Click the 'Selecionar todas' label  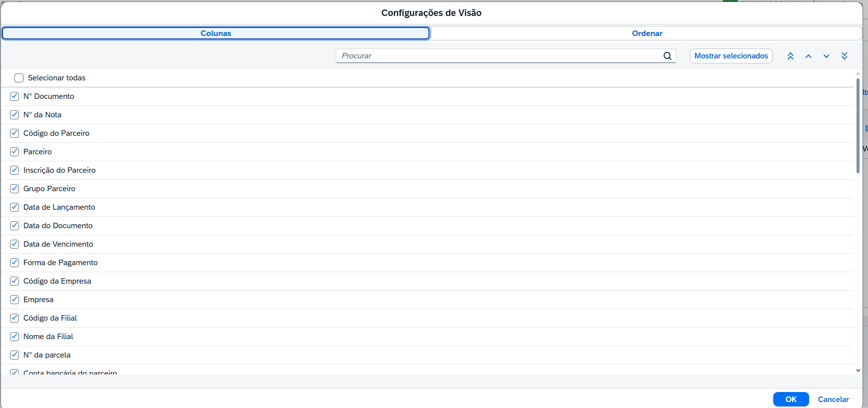57,78
